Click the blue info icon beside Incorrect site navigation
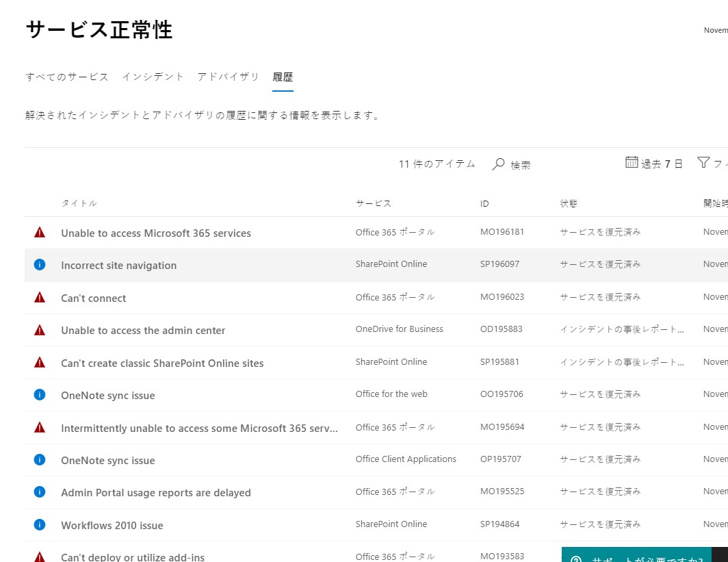Viewport: 728px width, 562px height. coord(40,265)
